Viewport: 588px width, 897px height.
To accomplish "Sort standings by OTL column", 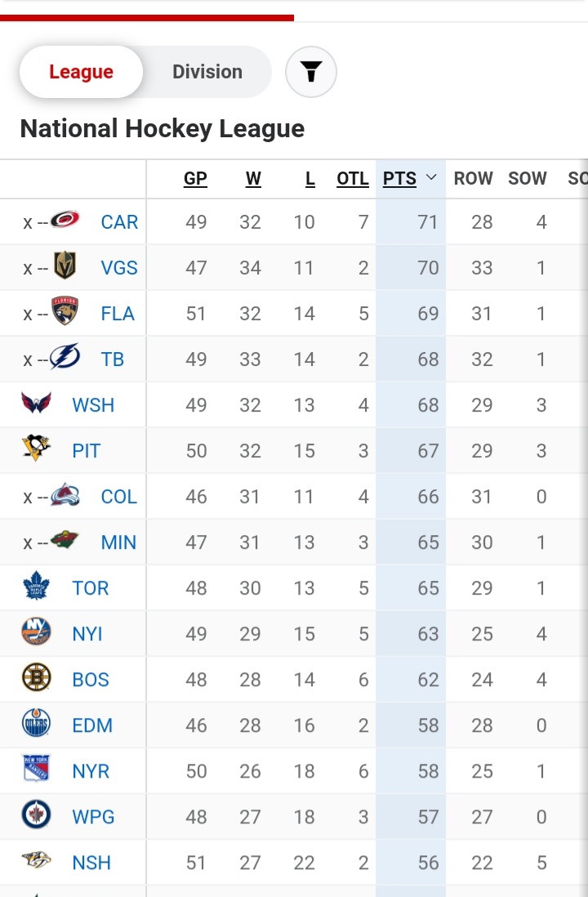I will pos(352,178).
